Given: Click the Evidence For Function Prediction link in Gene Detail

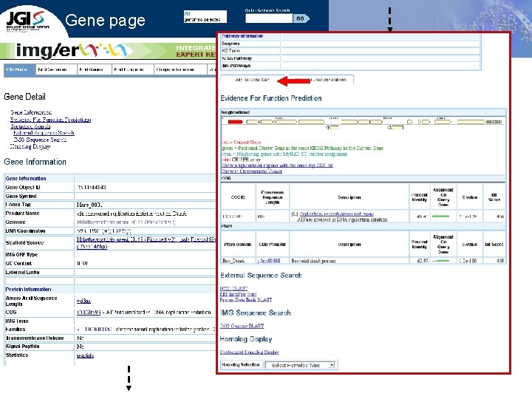Looking at the screenshot, I should pyautogui.click(x=50, y=120).
